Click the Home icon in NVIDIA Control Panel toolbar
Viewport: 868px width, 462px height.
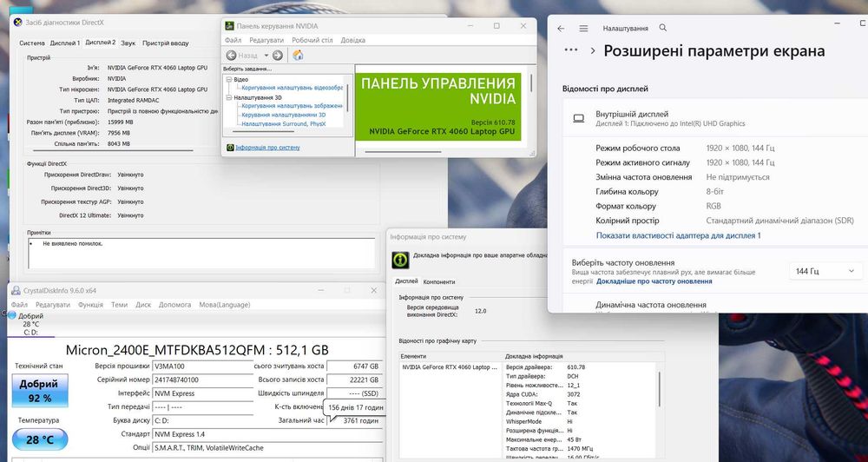pos(298,56)
